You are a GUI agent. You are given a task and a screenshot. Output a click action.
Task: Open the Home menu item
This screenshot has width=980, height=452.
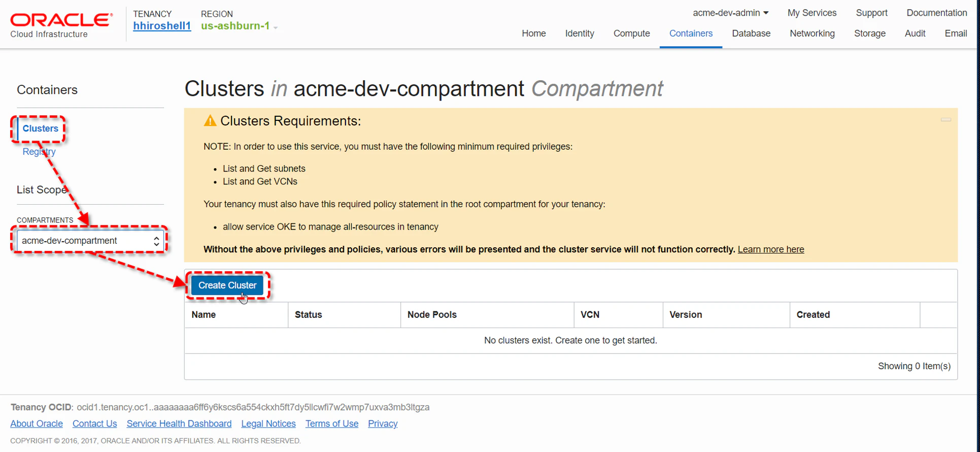coord(533,34)
